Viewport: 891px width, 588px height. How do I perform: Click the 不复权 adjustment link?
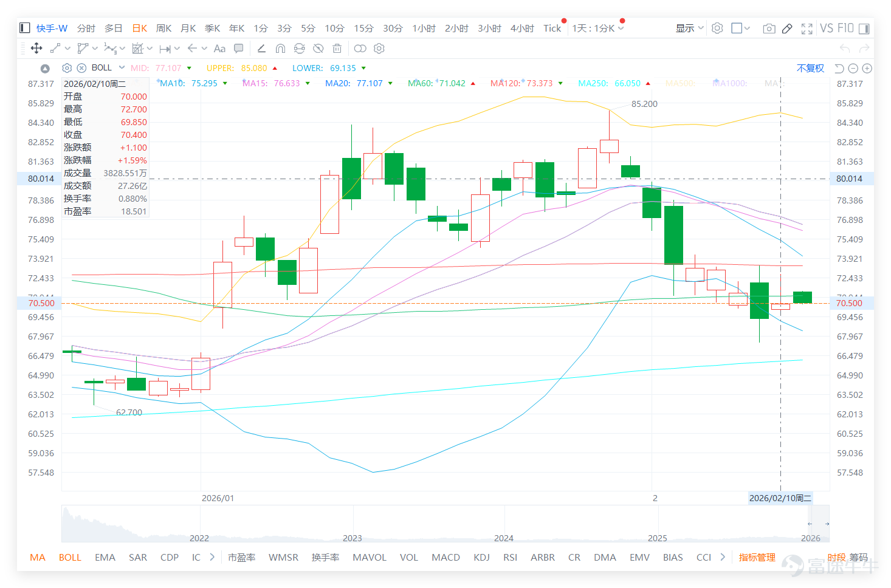click(810, 68)
